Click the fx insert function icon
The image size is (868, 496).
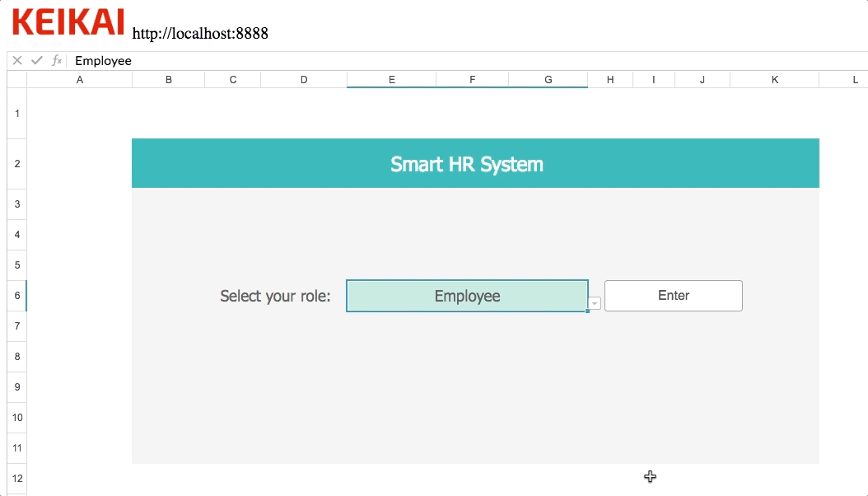click(57, 60)
